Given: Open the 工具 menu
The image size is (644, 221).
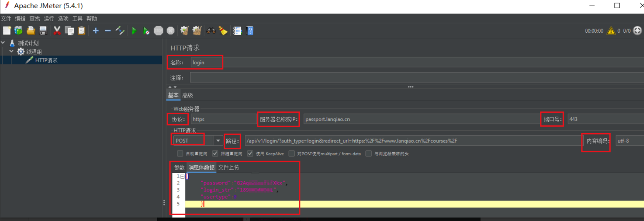Looking at the screenshot, I should 78,18.
